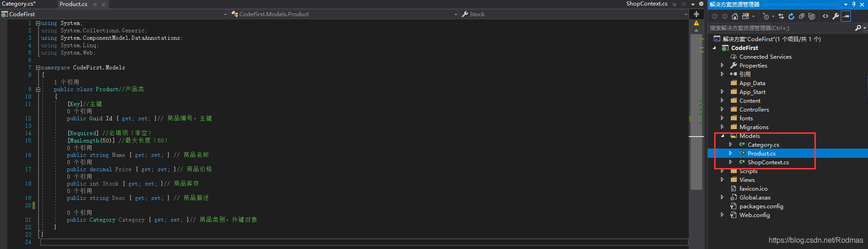Select Connected Services in Solution Explorer
Screen dimensions: 868x249
765,56
